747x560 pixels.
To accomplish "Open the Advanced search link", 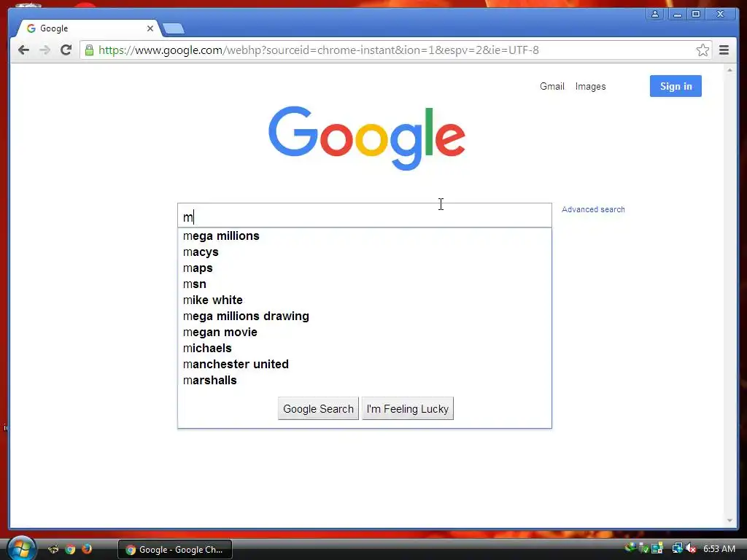I will tap(593, 209).
